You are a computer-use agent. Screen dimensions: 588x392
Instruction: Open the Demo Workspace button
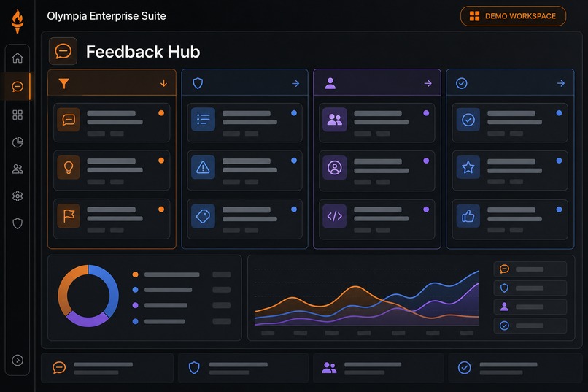(x=513, y=16)
